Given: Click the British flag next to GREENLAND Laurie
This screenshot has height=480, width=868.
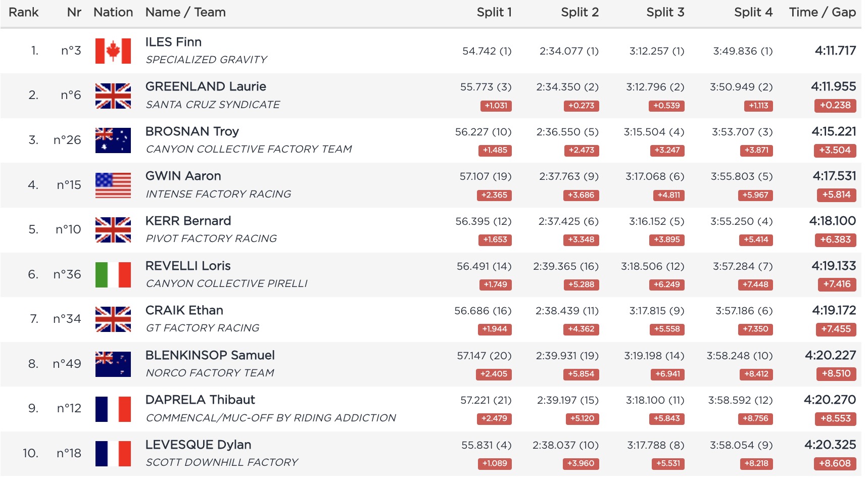Looking at the screenshot, I should [x=113, y=96].
